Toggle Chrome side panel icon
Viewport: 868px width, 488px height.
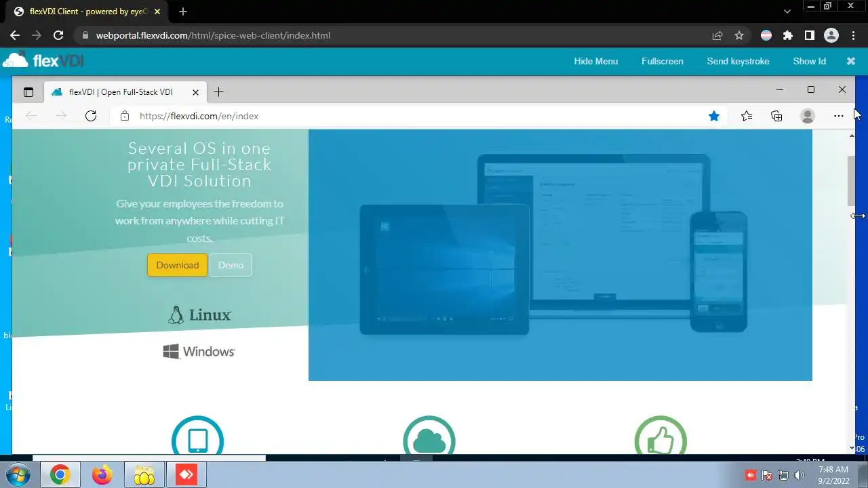[809, 35]
